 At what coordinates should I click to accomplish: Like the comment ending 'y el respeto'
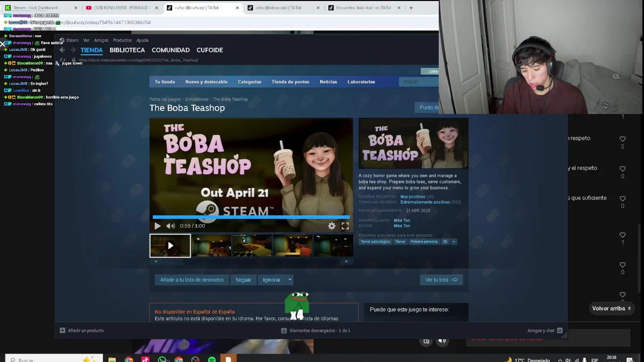click(x=622, y=168)
